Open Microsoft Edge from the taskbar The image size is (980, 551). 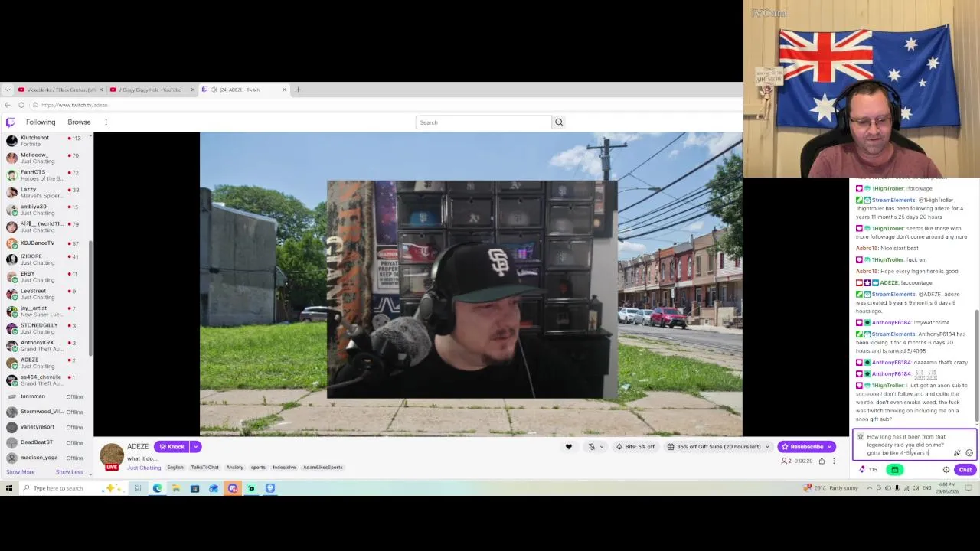[157, 488]
